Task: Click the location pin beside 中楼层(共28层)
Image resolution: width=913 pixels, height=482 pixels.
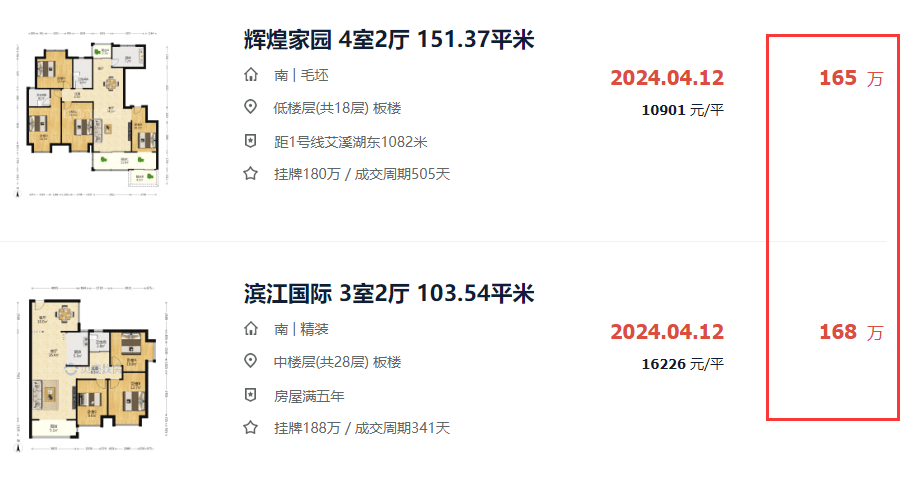Action: (250, 362)
